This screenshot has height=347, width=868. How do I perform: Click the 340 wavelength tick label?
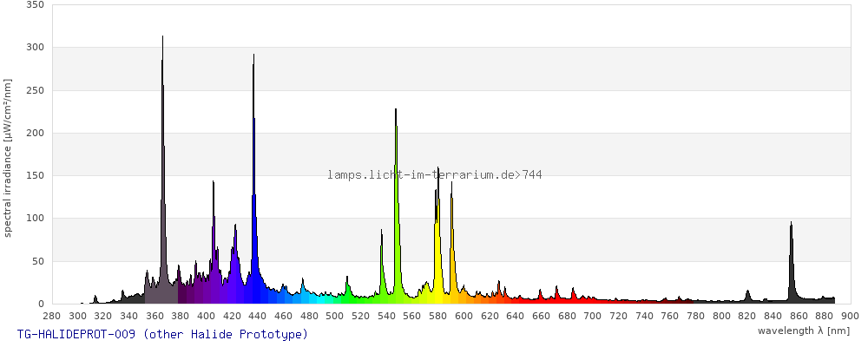click(x=129, y=316)
